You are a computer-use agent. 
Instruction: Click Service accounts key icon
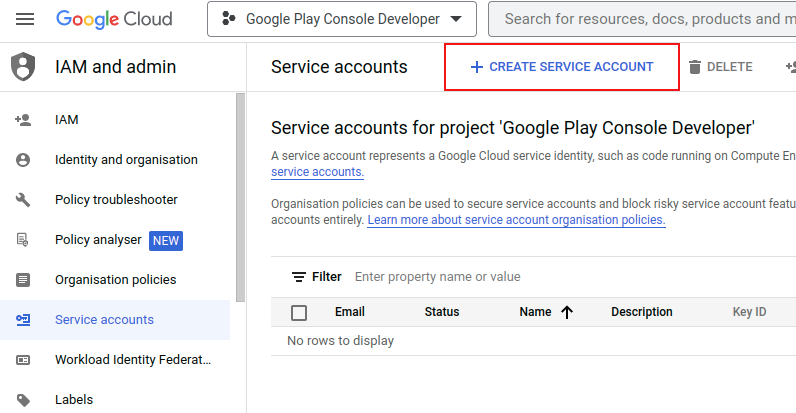coord(23,320)
